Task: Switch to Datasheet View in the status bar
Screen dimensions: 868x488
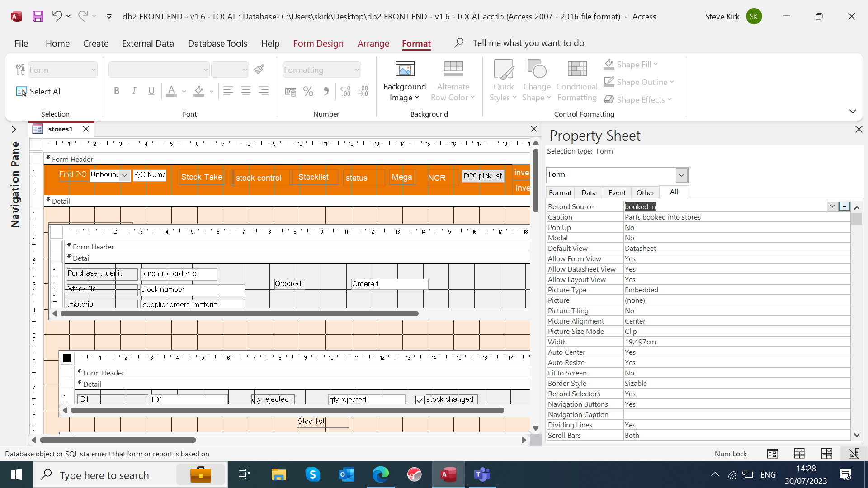Action: coord(799,454)
